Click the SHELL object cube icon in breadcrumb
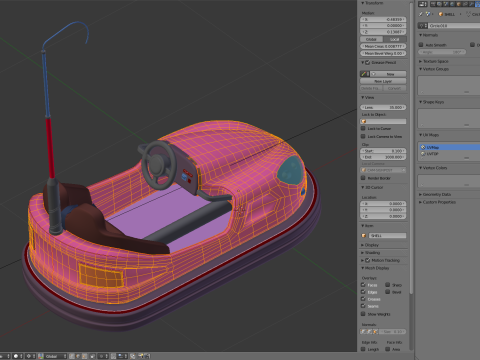Image resolution: width=480 pixels, height=360 pixels. [441, 14]
